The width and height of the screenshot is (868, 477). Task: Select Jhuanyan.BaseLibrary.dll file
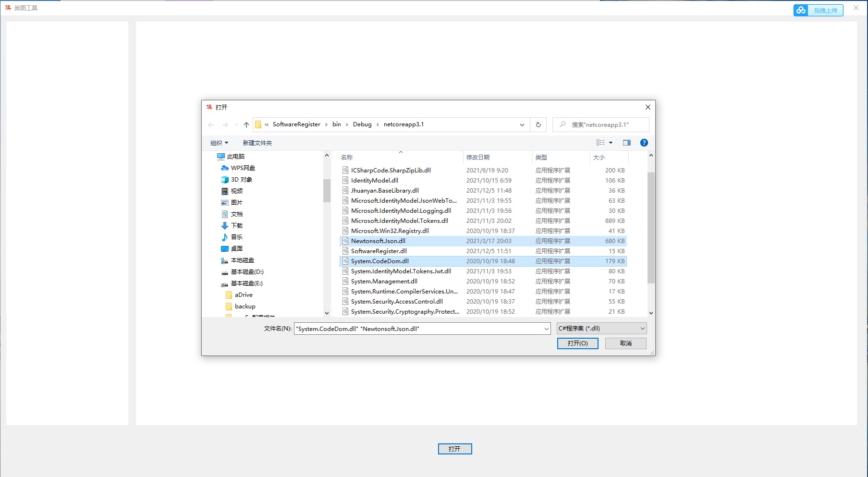[483, 191]
